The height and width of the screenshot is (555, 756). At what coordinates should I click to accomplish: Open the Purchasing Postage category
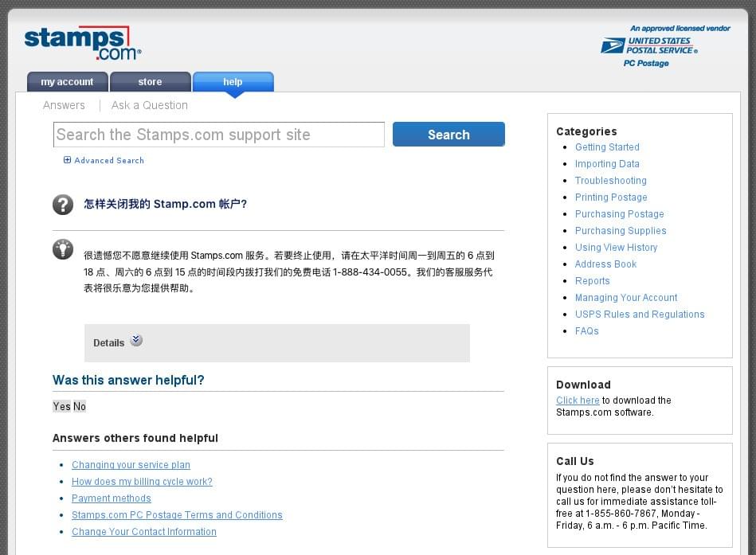point(619,214)
